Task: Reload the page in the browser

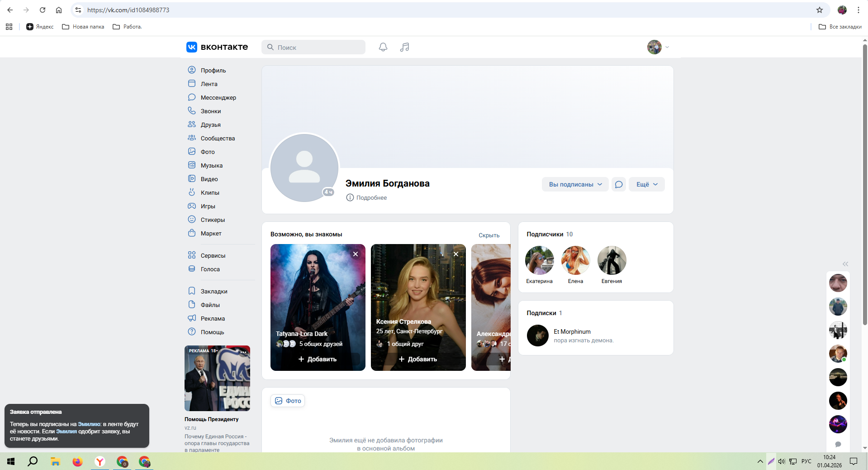Action: (x=43, y=10)
